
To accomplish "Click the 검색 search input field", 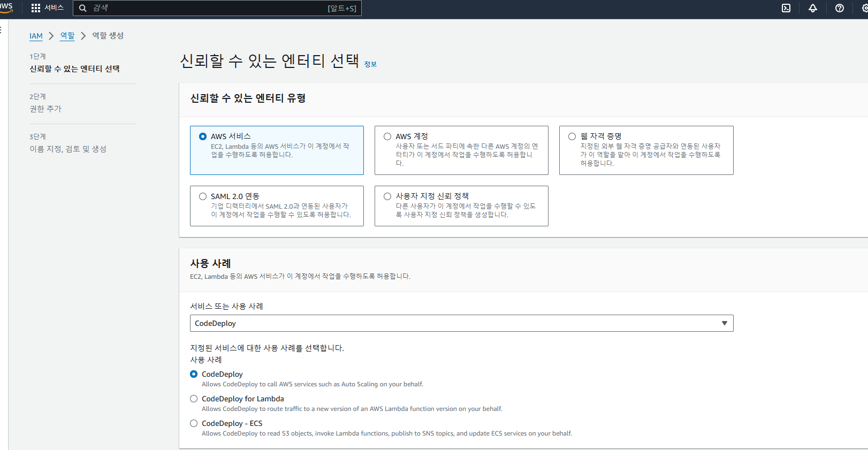I will click(217, 8).
